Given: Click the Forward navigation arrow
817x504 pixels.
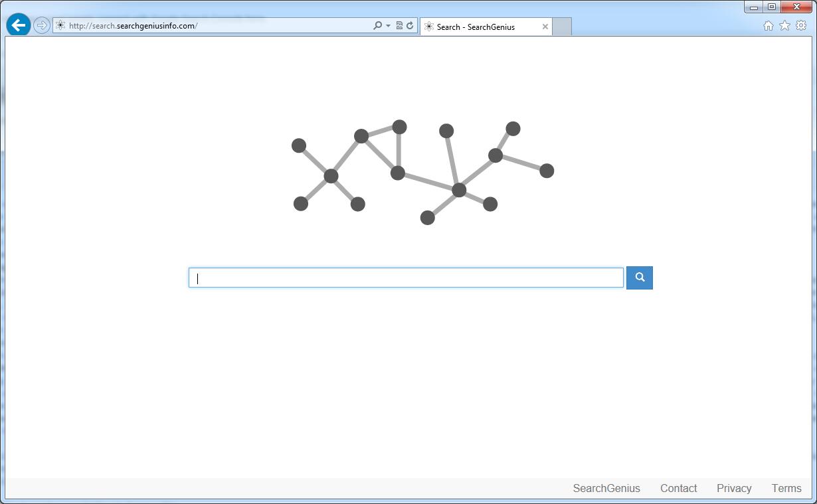Looking at the screenshot, I should click(x=41, y=26).
